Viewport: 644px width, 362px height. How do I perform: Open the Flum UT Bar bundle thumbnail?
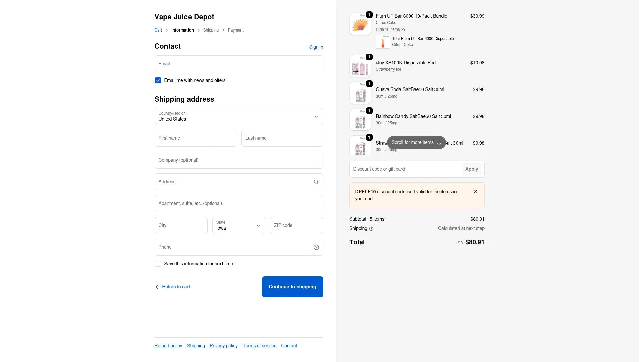point(360,24)
